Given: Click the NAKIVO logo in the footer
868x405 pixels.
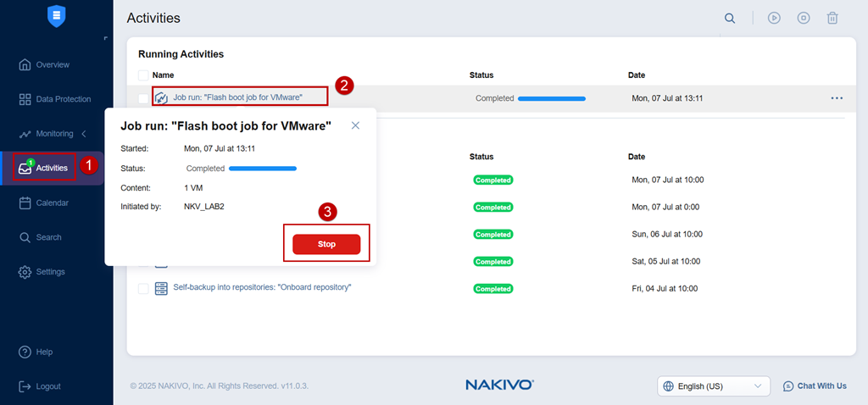Looking at the screenshot, I should tap(499, 385).
